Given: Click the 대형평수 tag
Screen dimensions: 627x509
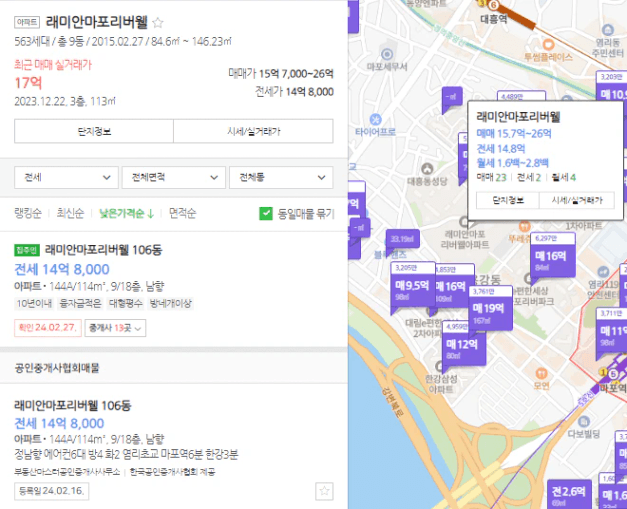Looking at the screenshot, I should pos(126,303).
